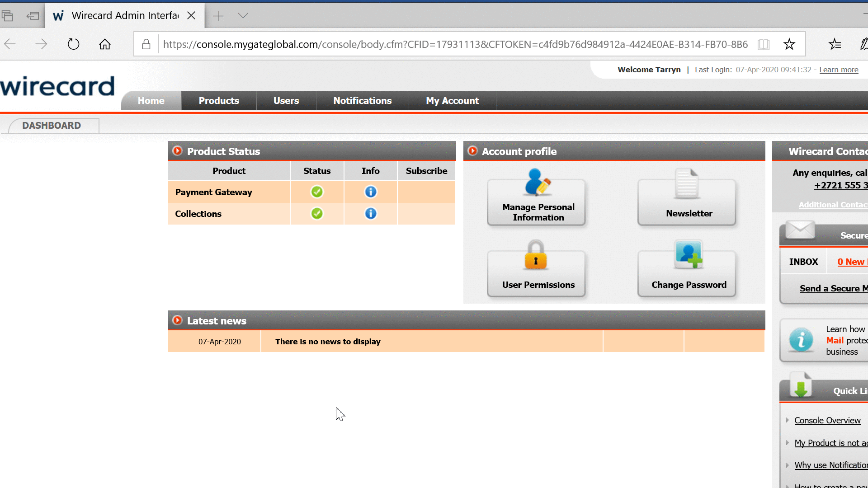The width and height of the screenshot is (868, 488).
Task: Open Collections info icon
Action: click(371, 213)
